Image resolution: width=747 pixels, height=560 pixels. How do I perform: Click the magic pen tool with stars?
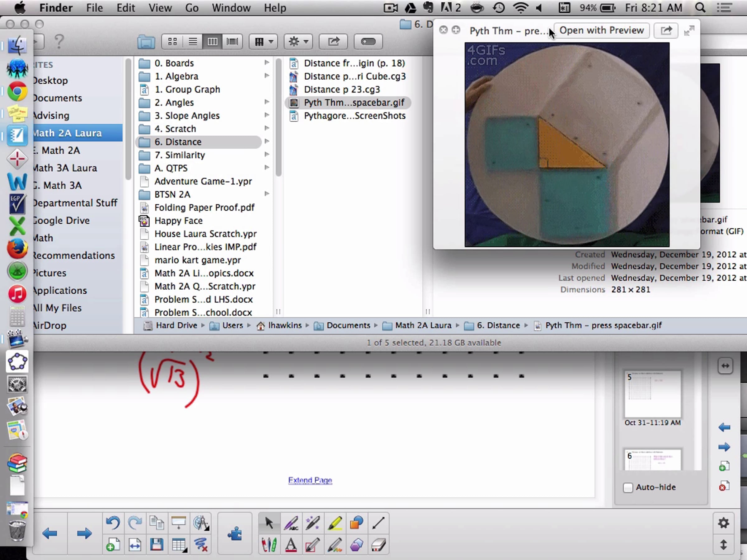point(312,523)
